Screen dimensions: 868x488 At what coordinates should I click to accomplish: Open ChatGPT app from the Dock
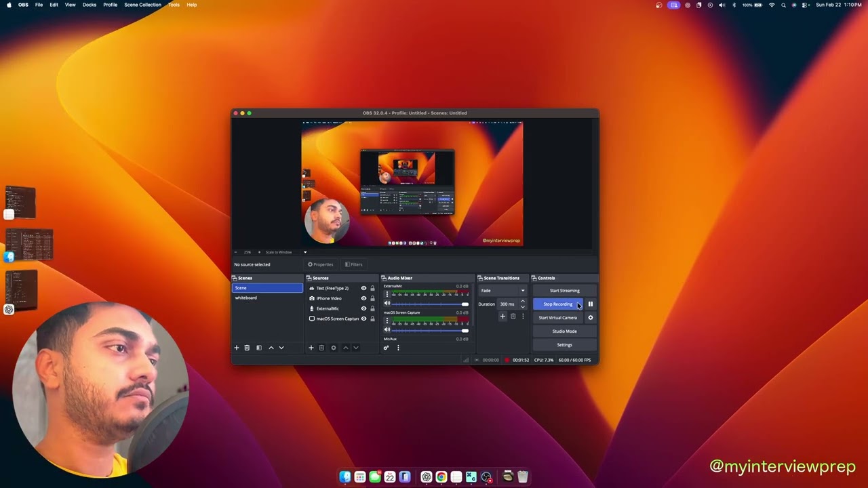click(426, 477)
